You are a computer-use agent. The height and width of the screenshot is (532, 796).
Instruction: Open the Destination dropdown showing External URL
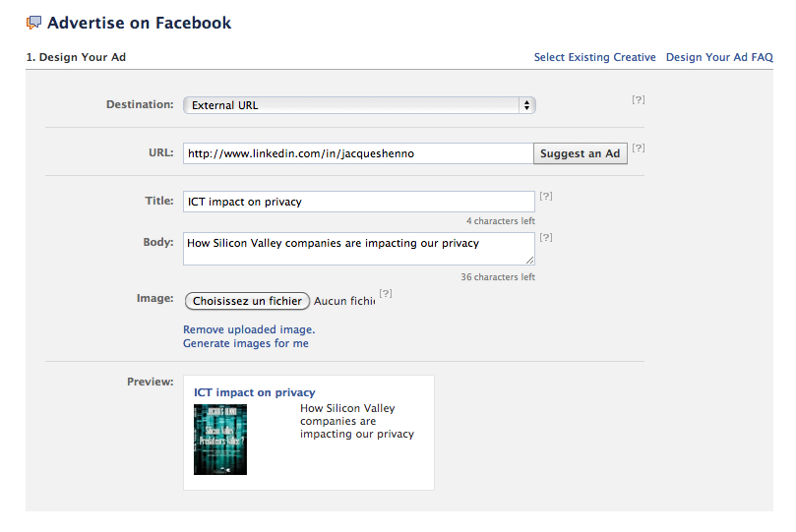(x=359, y=105)
